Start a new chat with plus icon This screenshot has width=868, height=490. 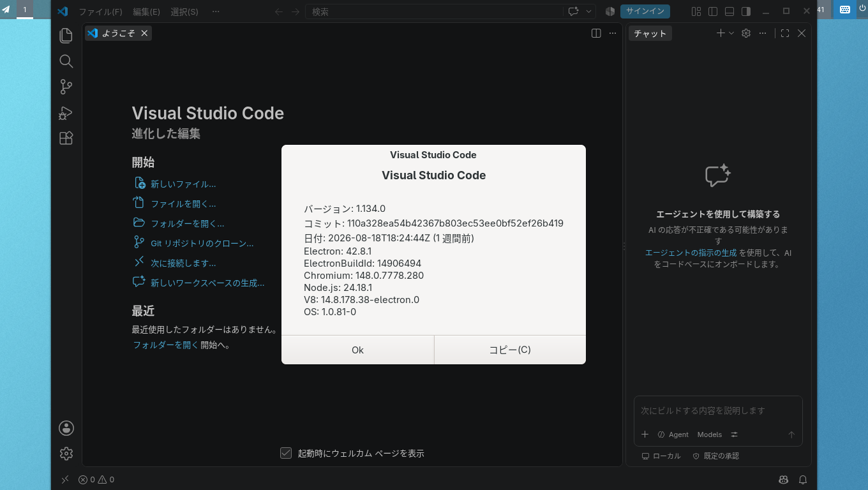click(721, 33)
